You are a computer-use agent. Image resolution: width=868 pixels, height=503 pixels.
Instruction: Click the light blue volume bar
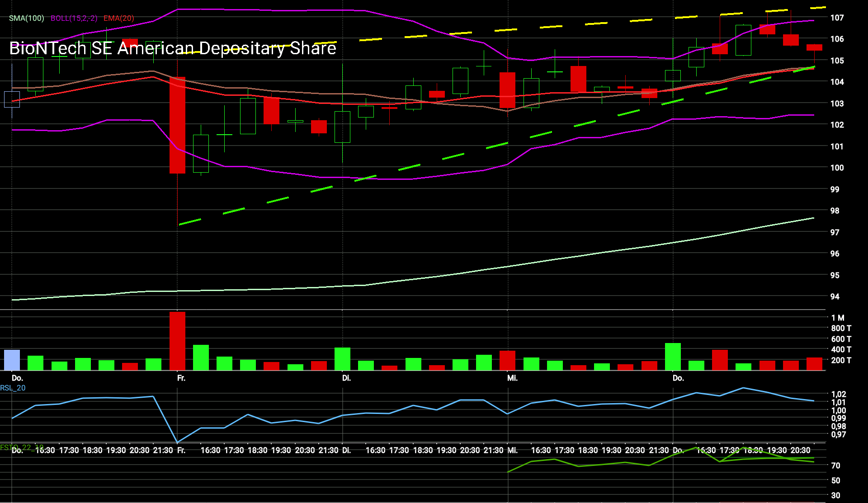coord(12,360)
